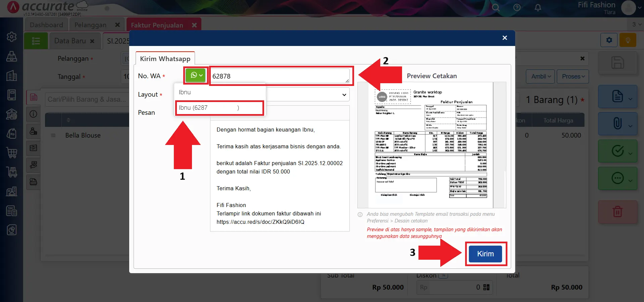Screen dimensions: 644x302
Task: Click the pie chart reports icon in sidebar
Action: [x=11, y=230]
